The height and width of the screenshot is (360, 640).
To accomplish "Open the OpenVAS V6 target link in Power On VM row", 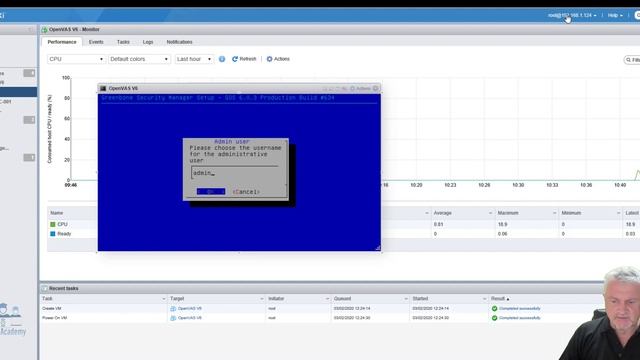I will 190,318.
